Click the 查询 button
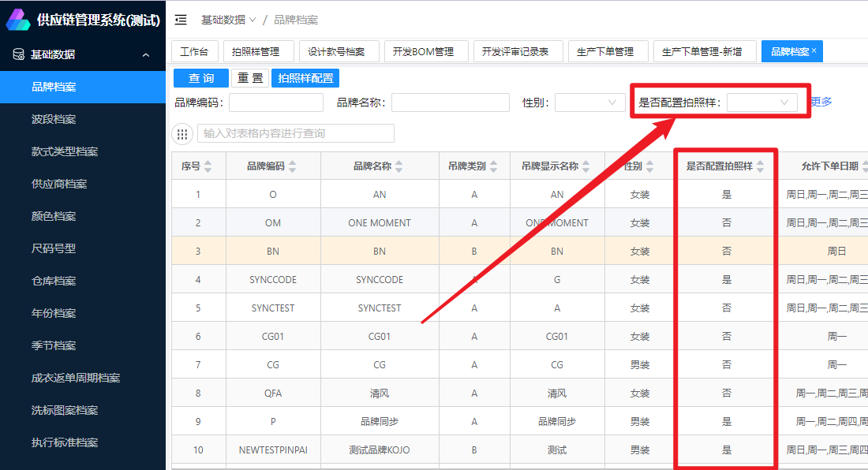 201,78
